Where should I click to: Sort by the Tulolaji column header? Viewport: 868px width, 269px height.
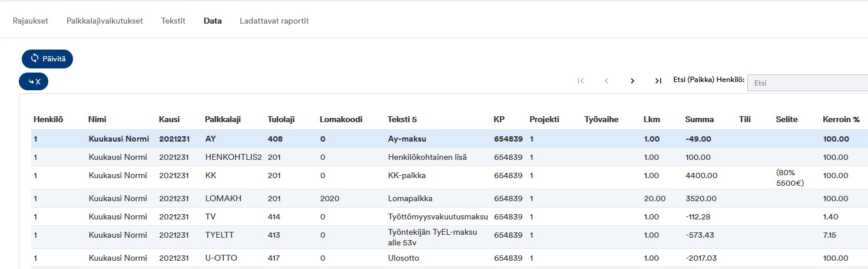tap(281, 119)
